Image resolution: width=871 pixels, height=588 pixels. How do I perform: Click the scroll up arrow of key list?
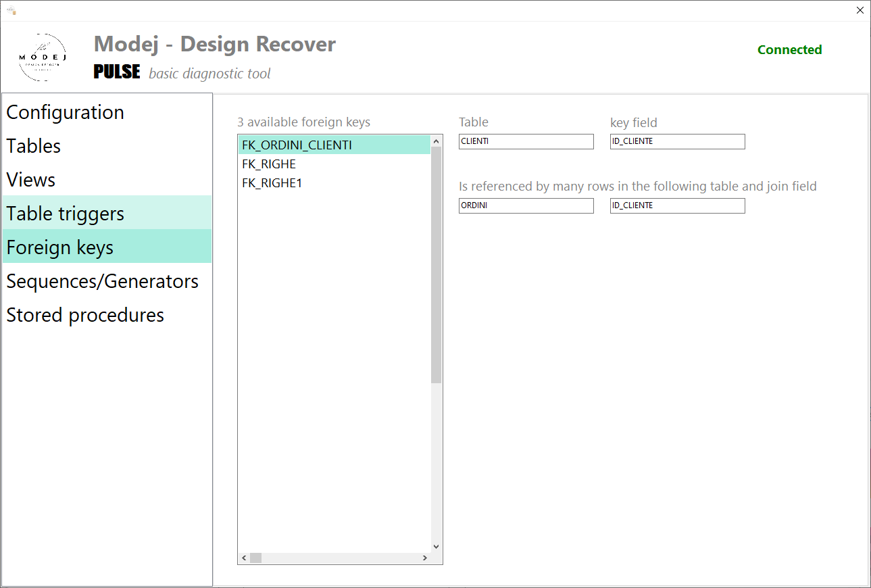436,141
